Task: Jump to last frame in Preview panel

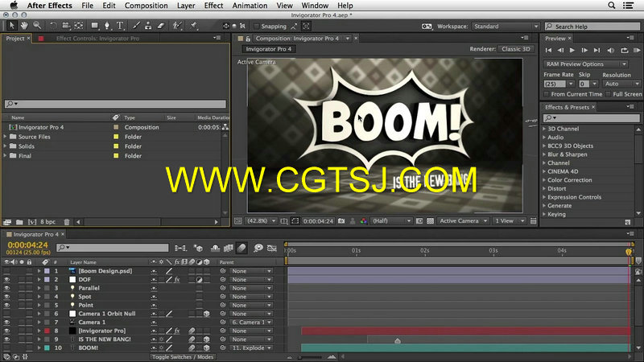Action: [597, 50]
